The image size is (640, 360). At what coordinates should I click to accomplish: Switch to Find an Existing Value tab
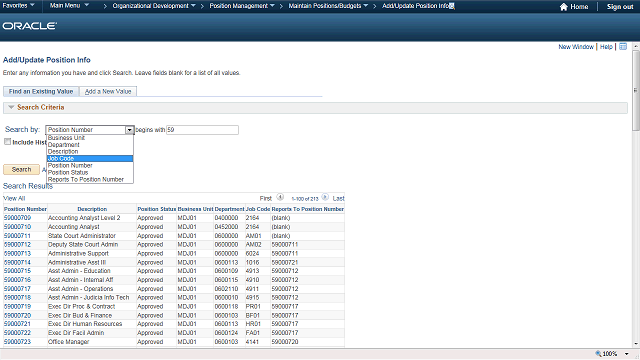41,91
